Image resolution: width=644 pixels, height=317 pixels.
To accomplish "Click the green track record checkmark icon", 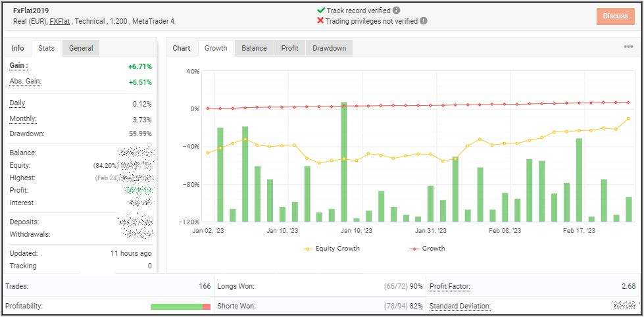I will coord(320,11).
